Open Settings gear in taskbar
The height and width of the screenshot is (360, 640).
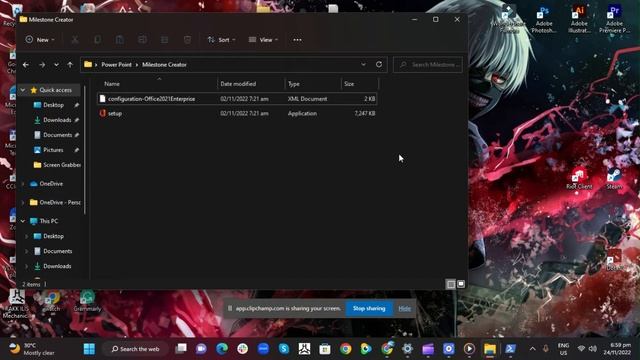pyautogui.click(x=407, y=349)
